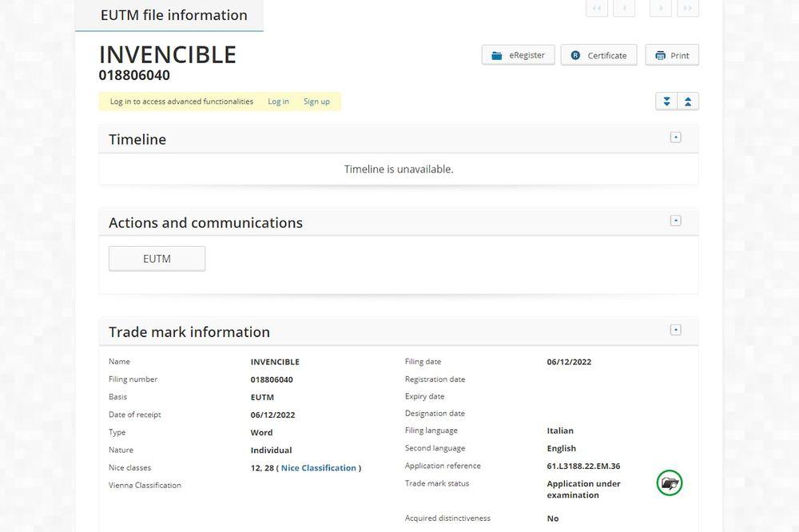Click the green trade mark status icon
Image resolution: width=799 pixels, height=532 pixels.
click(x=670, y=482)
